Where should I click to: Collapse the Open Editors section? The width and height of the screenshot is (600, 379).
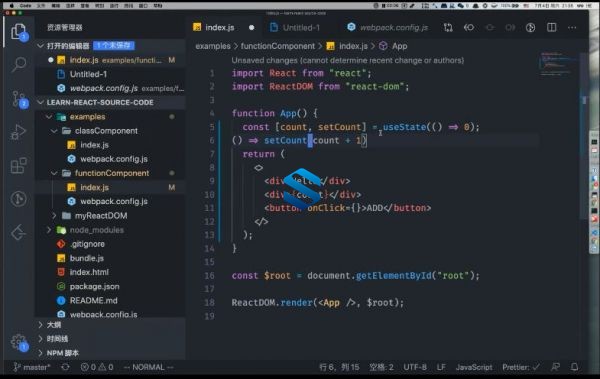[41, 46]
